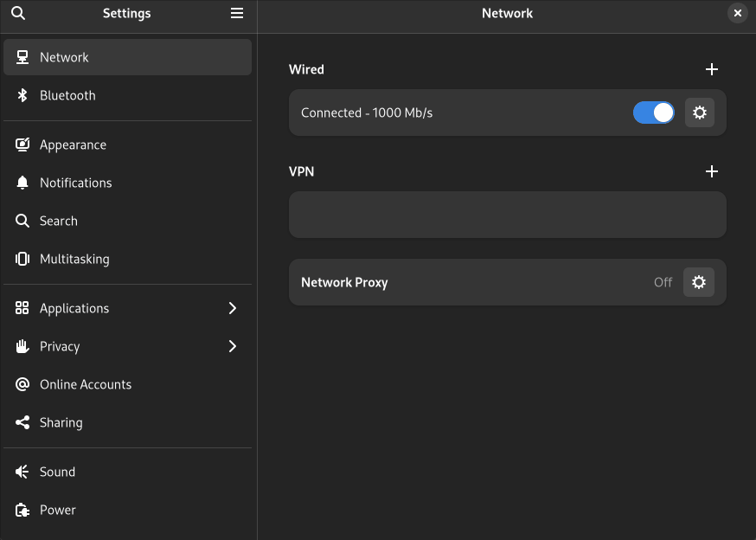Switch to the Network panel title area
Image resolution: width=756 pixels, height=540 pixels.
coord(507,13)
